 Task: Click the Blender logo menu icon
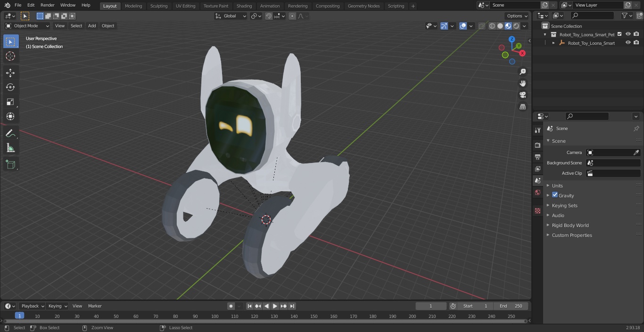7,5
